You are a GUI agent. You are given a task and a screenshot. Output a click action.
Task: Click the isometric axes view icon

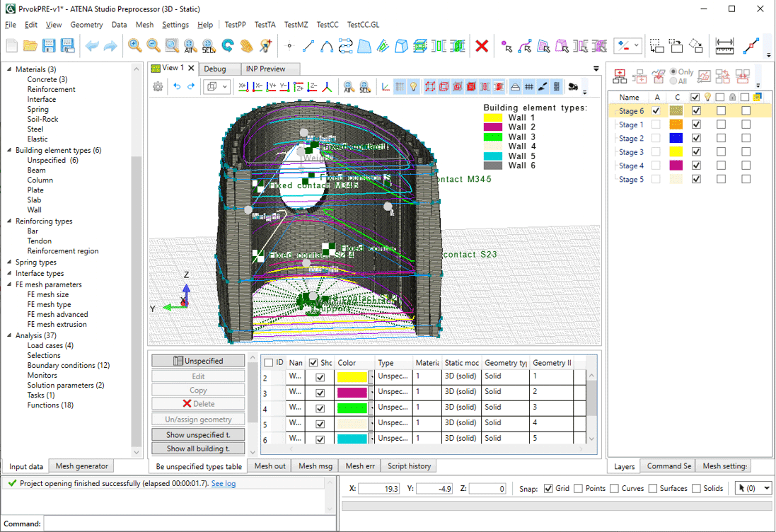coord(327,86)
